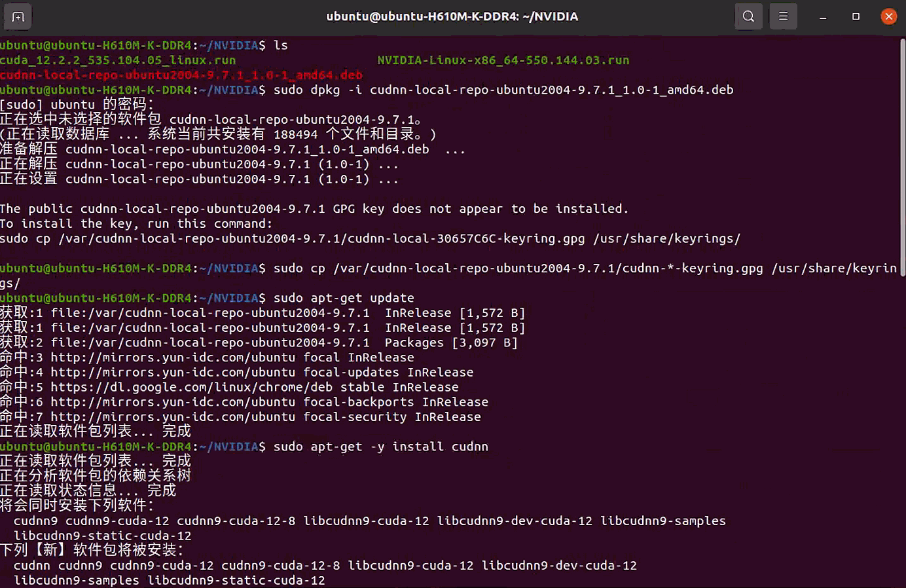The height and width of the screenshot is (588, 906).
Task: Select the NVIDIA-Linux-x86_64-550.144.03.run filename
Action: pyautogui.click(x=503, y=60)
